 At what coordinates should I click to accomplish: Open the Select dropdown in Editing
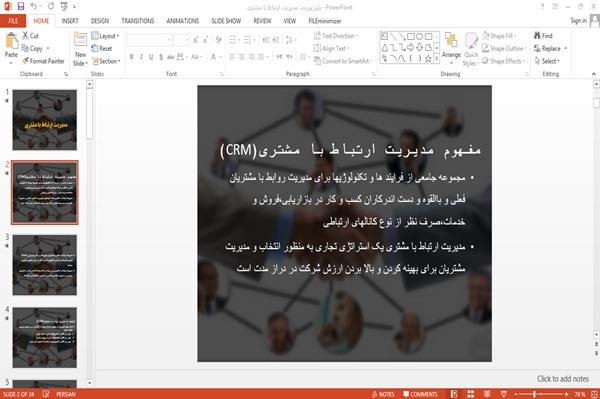[x=547, y=61]
